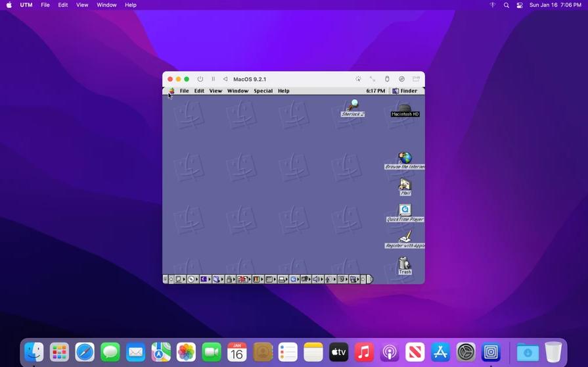Click the restart triangle icon in UTM toolbar

pyautogui.click(x=225, y=79)
